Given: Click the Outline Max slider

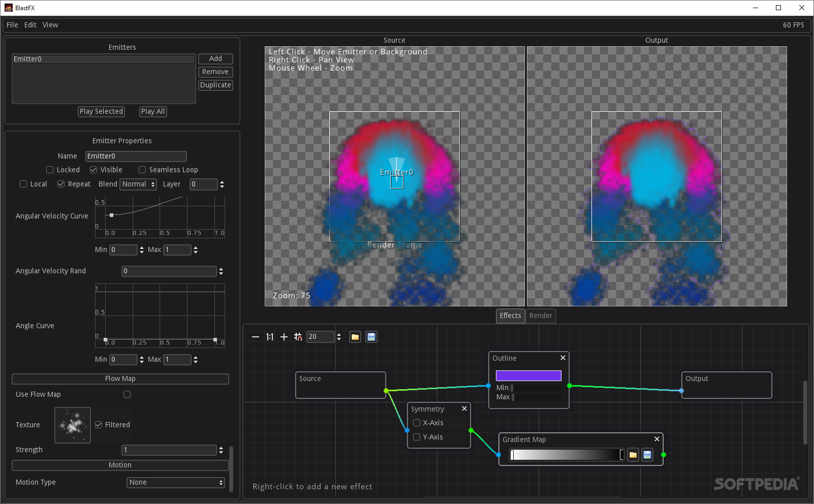Looking at the screenshot, I should click(536, 397).
